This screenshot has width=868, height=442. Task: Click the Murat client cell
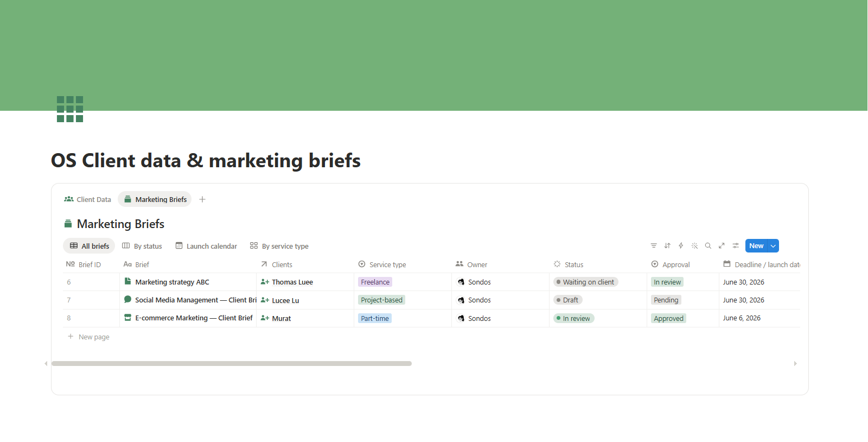[305, 318]
